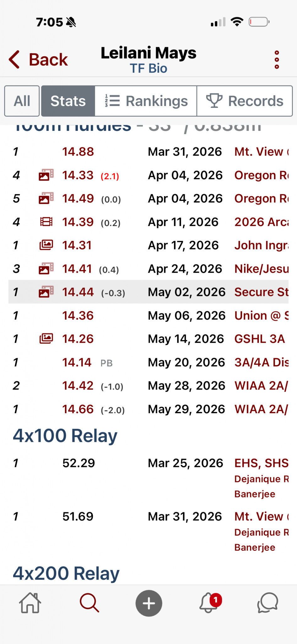The image size is (297, 644).
Task: Tap the plus add button
Action: pyautogui.click(x=149, y=603)
